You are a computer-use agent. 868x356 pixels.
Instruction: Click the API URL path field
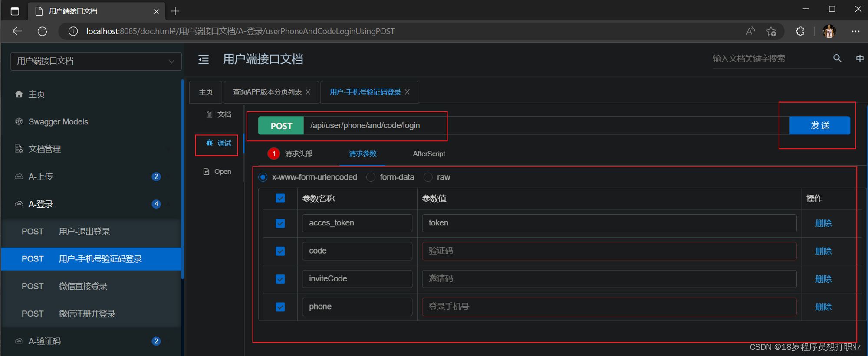pyautogui.click(x=546, y=125)
